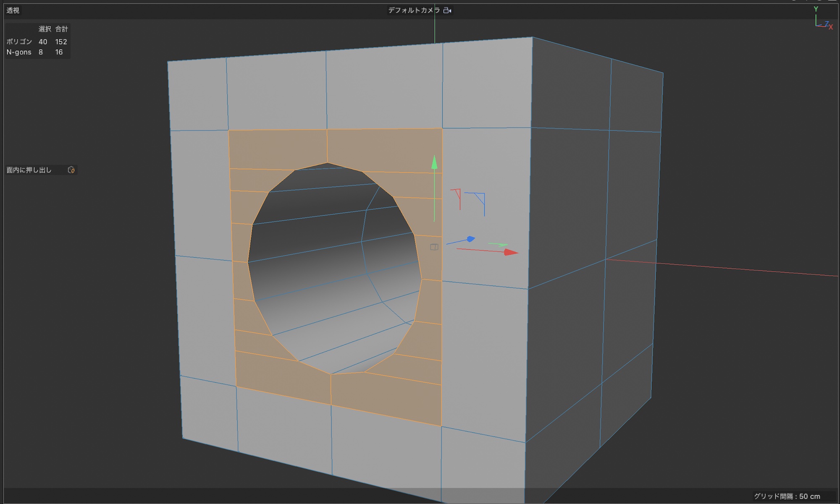Open the デフォルトカメラ camera label
This screenshot has width=840, height=504.
click(x=414, y=10)
